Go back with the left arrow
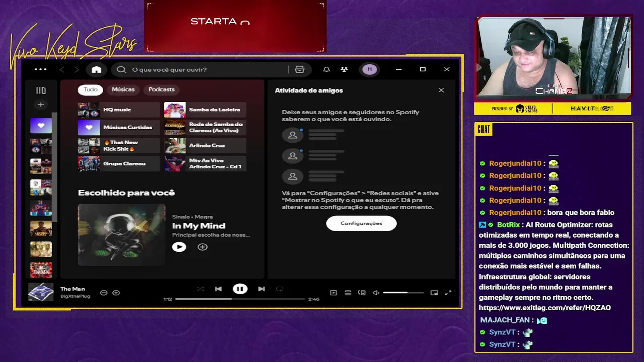Image resolution: width=644 pixels, height=362 pixels. 62,69
